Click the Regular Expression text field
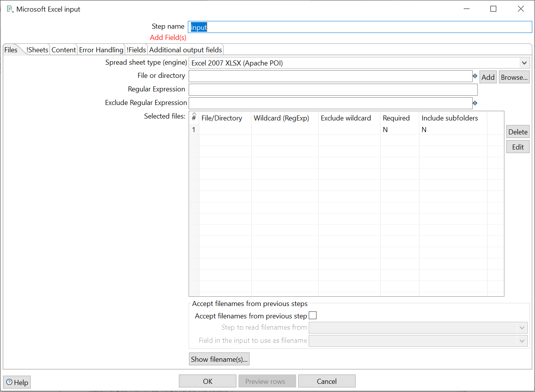The width and height of the screenshot is (535, 392). pos(333,89)
